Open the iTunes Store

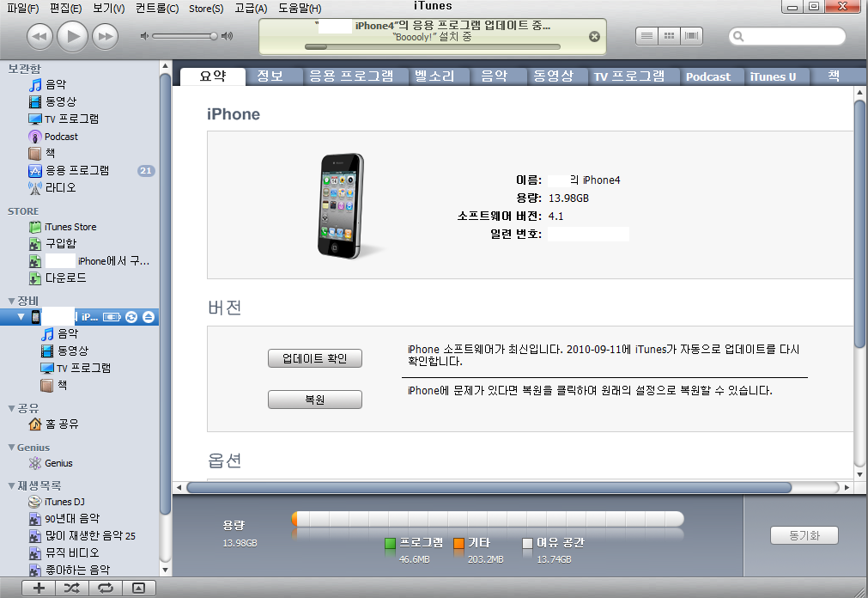tap(62, 227)
